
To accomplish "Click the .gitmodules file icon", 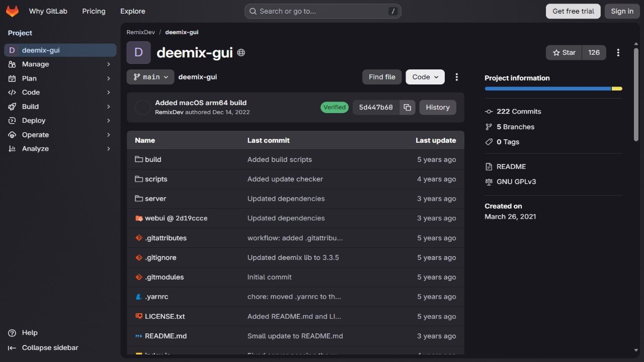I will 139,277.
